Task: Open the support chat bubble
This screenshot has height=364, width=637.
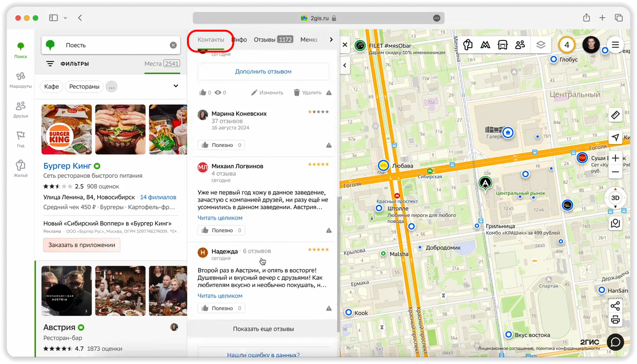Action: pyautogui.click(x=616, y=342)
